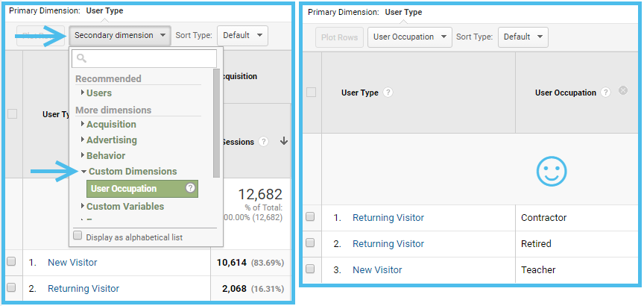The image size is (644, 306).
Task: Expand the Advertising dimensions category
Action: point(111,140)
